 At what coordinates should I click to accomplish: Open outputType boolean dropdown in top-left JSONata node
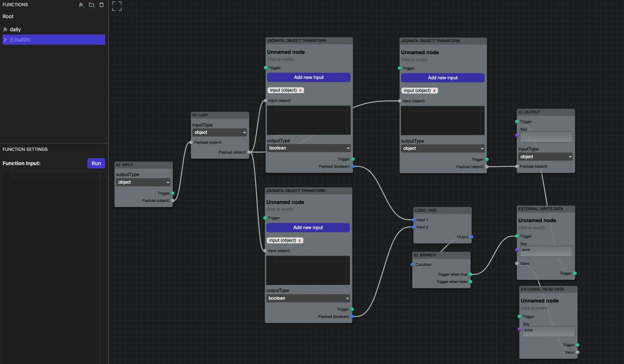click(x=308, y=148)
